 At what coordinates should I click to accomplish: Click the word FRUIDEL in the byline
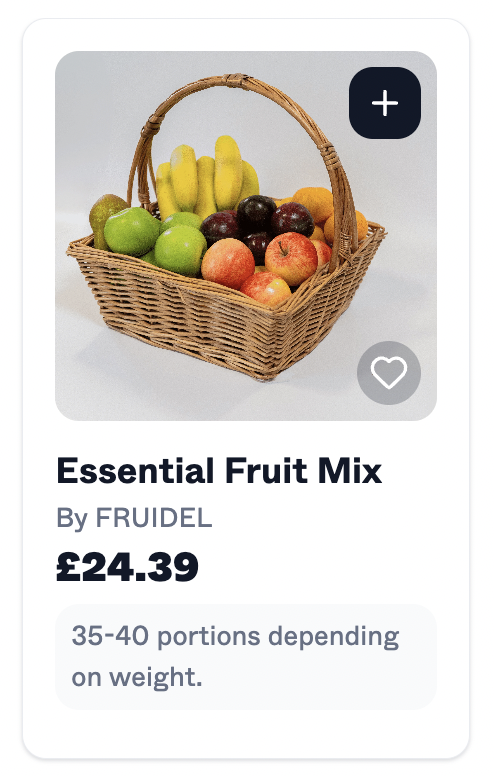pyautogui.click(x=153, y=518)
